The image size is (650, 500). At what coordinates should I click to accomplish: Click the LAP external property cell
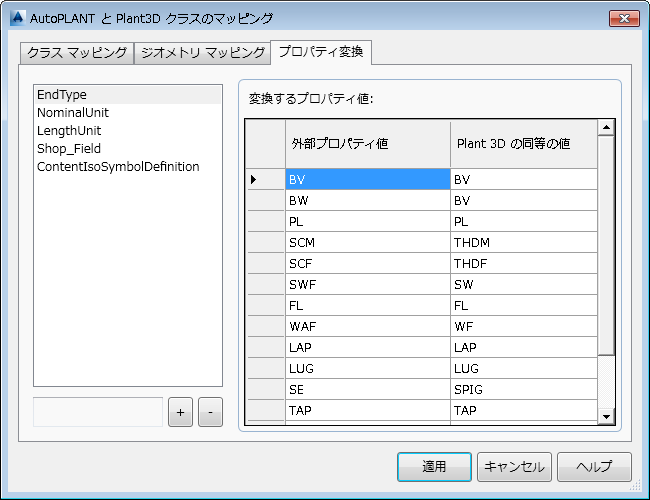point(368,348)
